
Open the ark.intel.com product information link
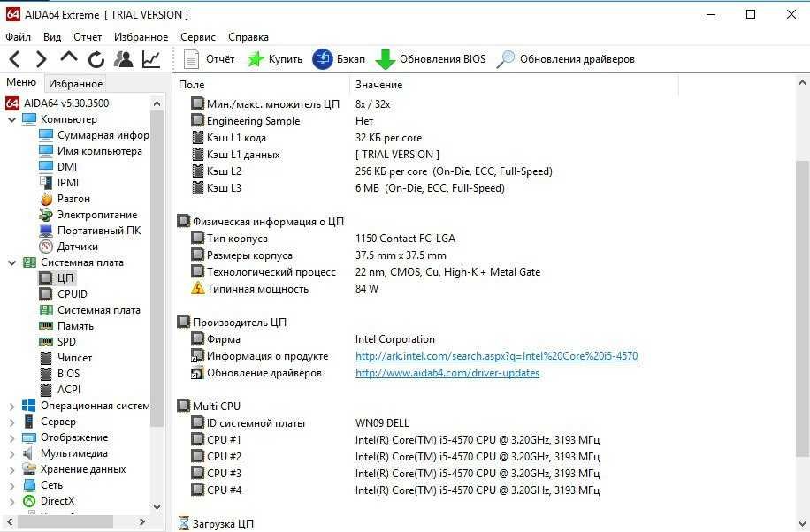(x=496, y=356)
